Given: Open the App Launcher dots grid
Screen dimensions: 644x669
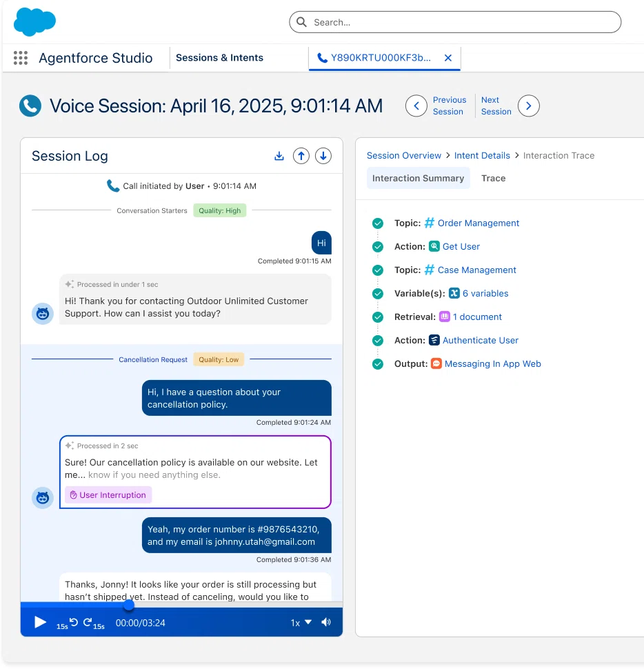Looking at the screenshot, I should pos(21,58).
